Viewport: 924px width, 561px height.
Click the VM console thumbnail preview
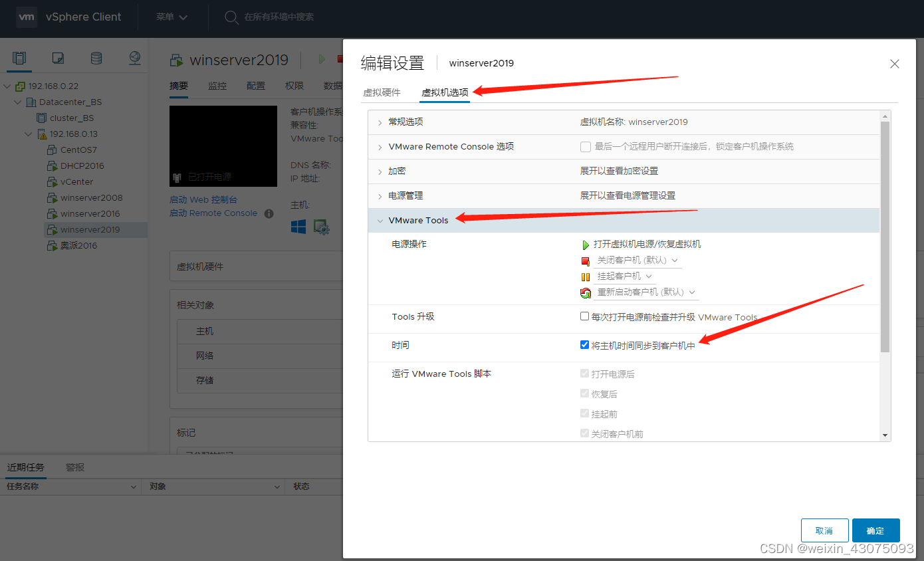pyautogui.click(x=223, y=146)
